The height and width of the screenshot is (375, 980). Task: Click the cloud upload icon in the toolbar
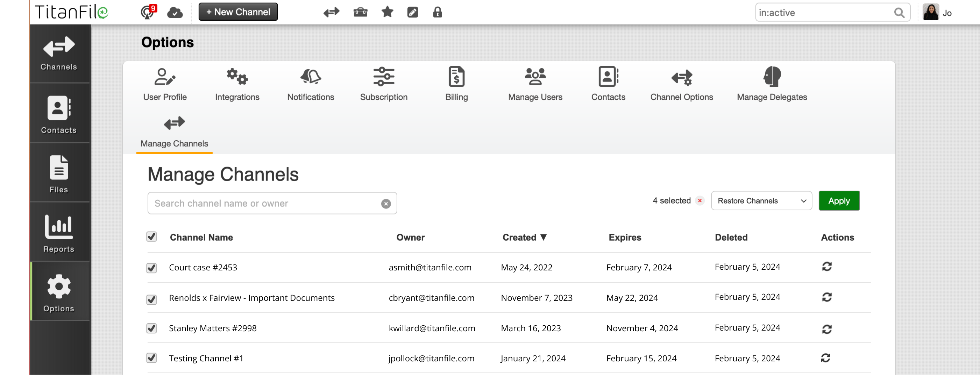point(174,12)
